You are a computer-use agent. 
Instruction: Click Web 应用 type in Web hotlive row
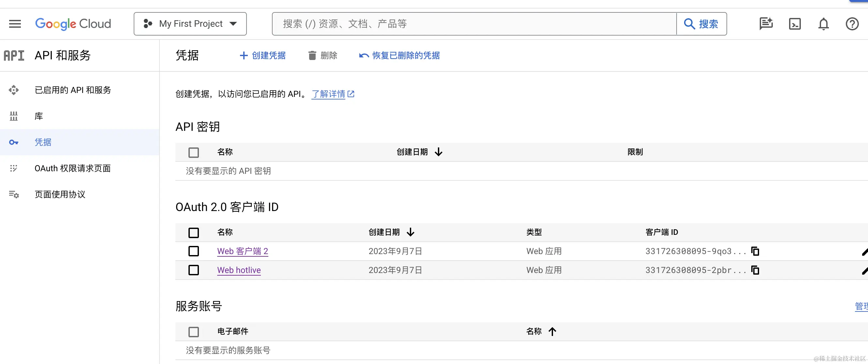(544, 270)
